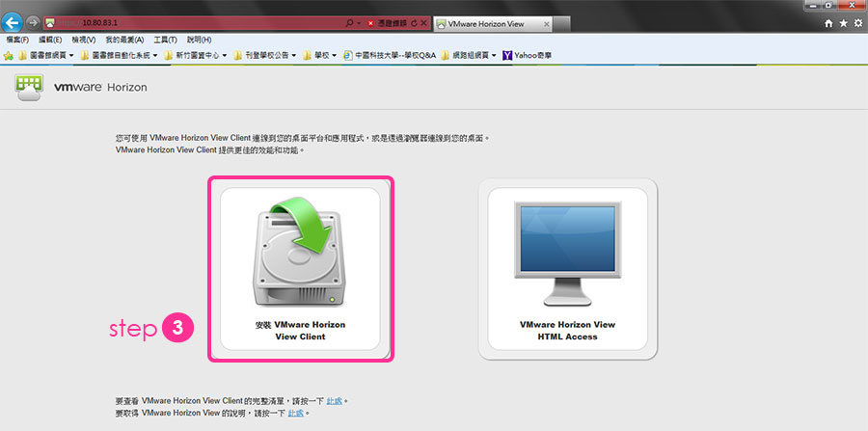The height and width of the screenshot is (431, 868).
Task: Close the VMware Horizon View tab
Action: [547, 24]
